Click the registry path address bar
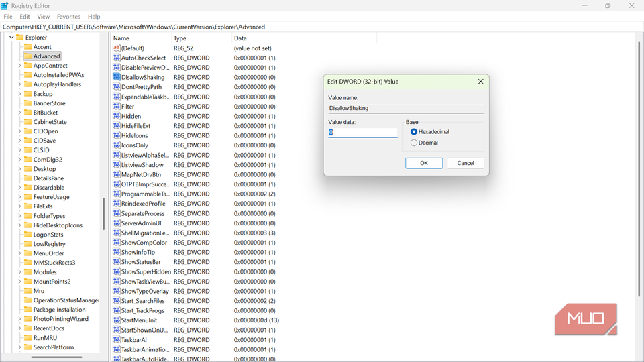The image size is (644, 362). [x=322, y=27]
